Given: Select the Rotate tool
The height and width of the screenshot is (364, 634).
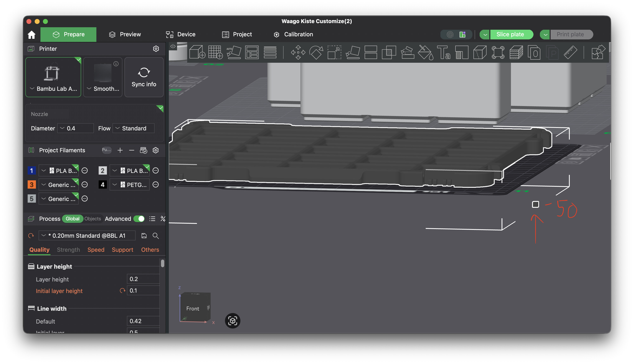Looking at the screenshot, I should (x=316, y=52).
